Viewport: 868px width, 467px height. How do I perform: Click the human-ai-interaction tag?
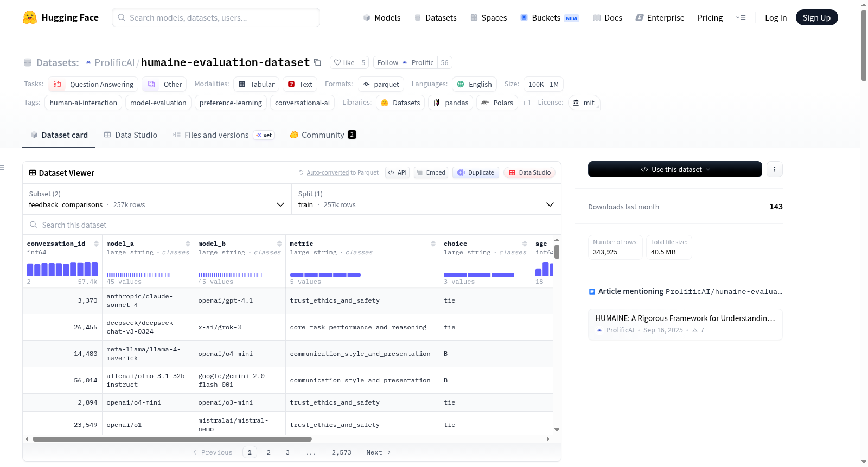(84, 103)
